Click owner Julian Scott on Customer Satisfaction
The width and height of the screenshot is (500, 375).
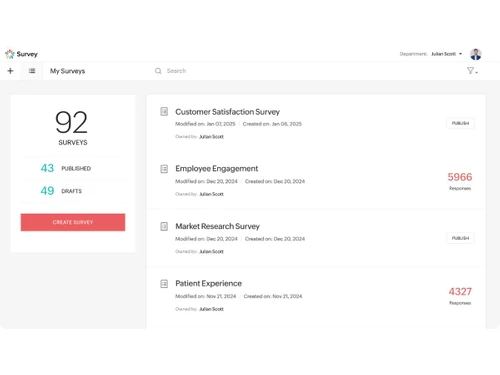211,137
